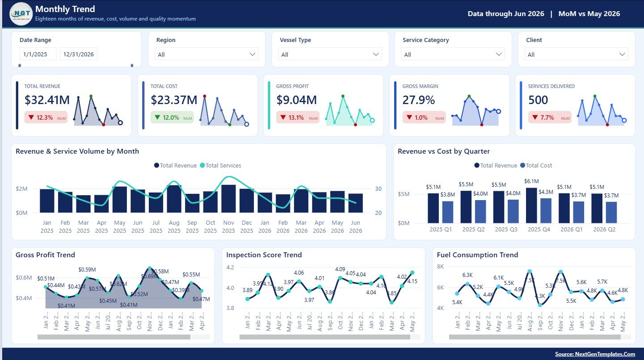Edit the end date 12/31/2026 field
The width and height of the screenshot is (644, 360).
(79, 54)
